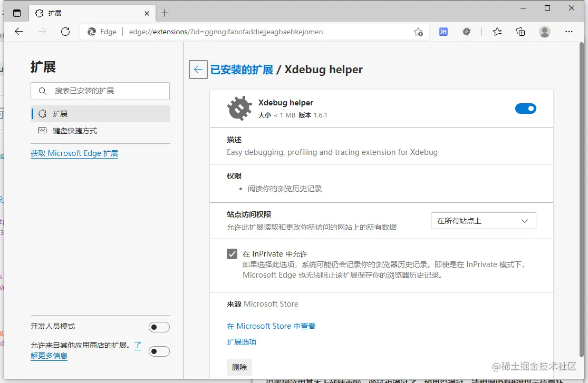
Task: Open 已安装的扩展 breadcrumb link
Action: point(242,70)
